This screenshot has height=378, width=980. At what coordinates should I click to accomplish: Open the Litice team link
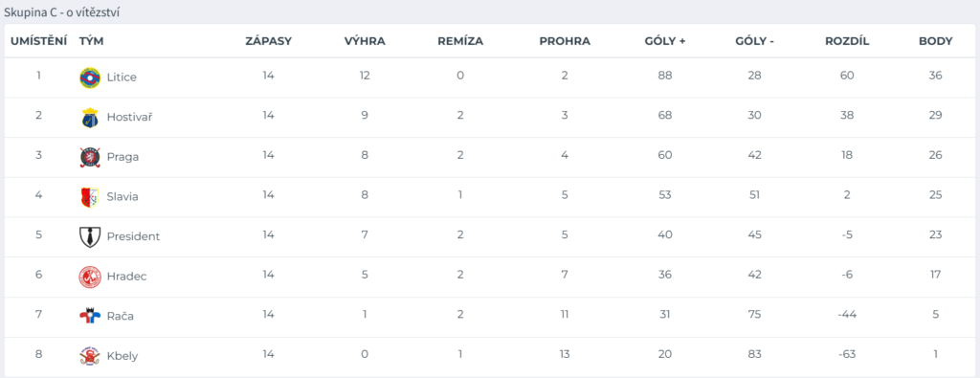[122, 78]
